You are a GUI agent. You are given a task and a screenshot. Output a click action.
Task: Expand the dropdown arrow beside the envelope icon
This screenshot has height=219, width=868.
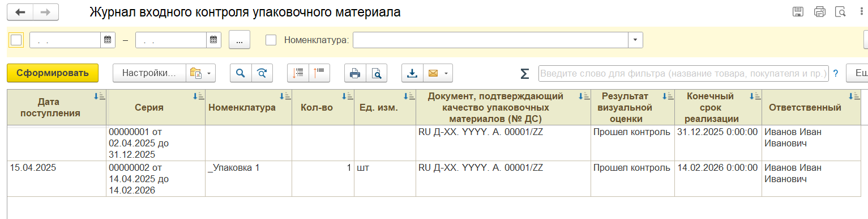447,73
